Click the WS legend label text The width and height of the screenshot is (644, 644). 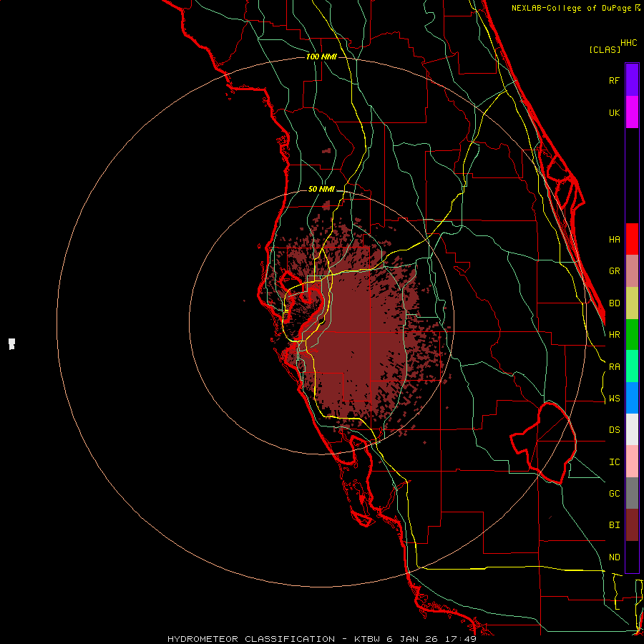[614, 399]
